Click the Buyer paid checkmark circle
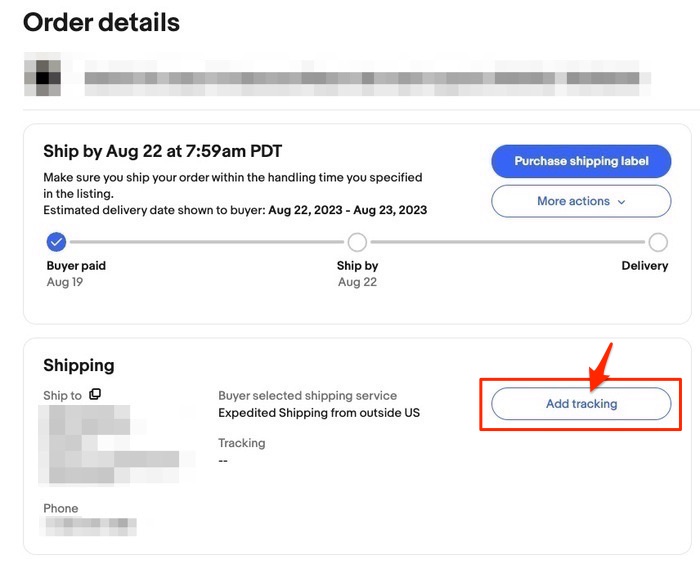 pos(57,241)
